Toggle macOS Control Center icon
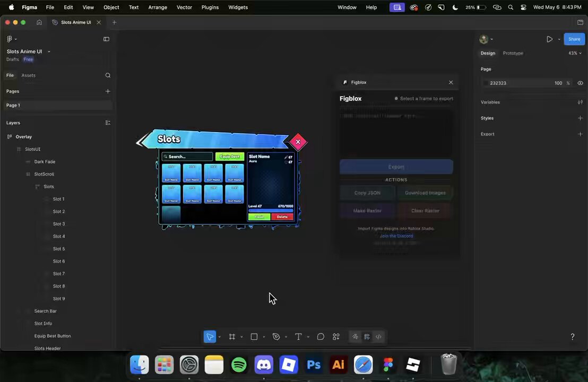This screenshot has height=382, width=588. tap(523, 7)
